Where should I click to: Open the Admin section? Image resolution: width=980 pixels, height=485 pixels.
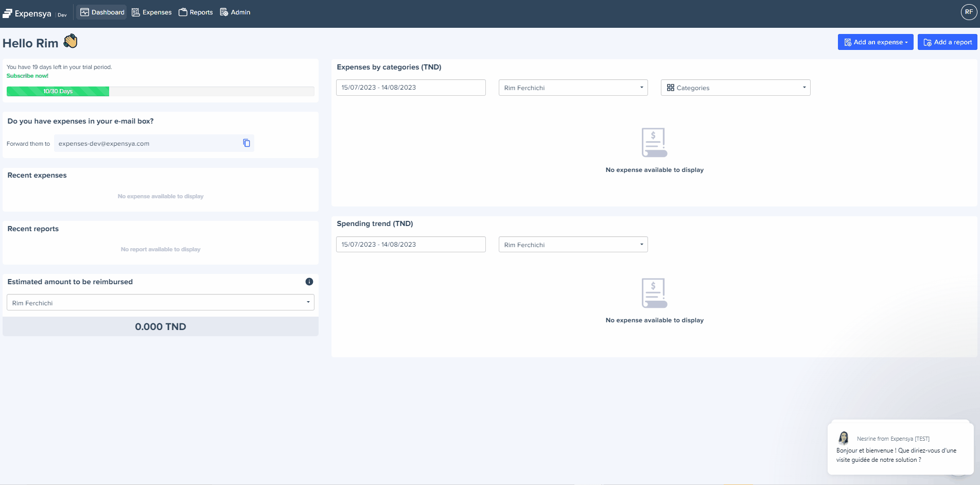235,12
